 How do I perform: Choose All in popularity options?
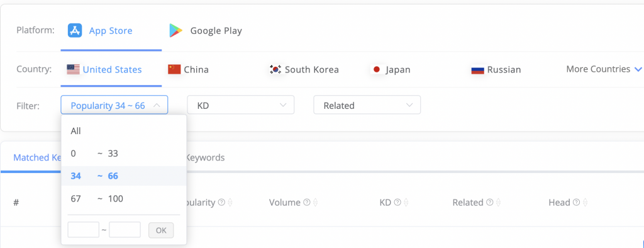click(124, 131)
